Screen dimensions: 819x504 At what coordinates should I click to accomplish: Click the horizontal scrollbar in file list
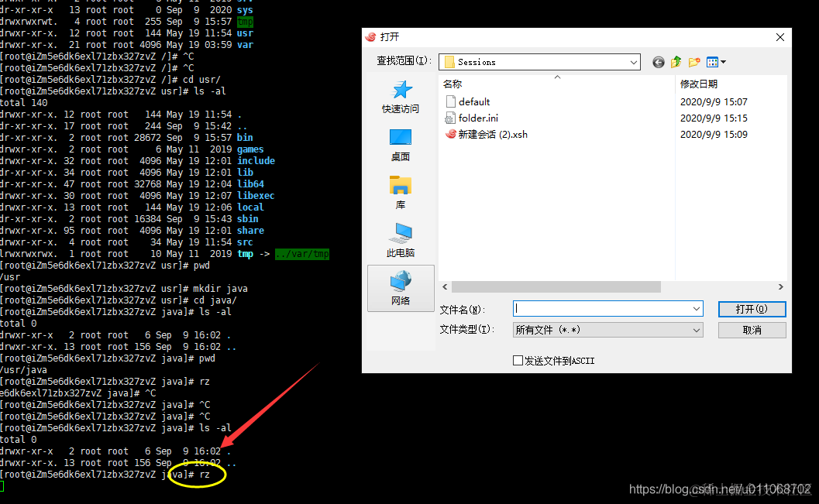[556, 287]
